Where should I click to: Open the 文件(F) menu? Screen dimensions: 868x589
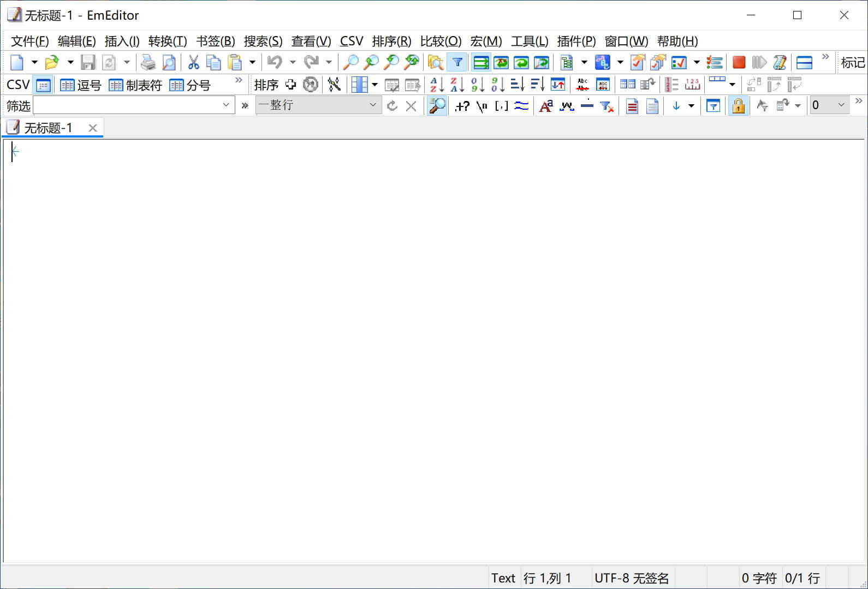(x=30, y=41)
